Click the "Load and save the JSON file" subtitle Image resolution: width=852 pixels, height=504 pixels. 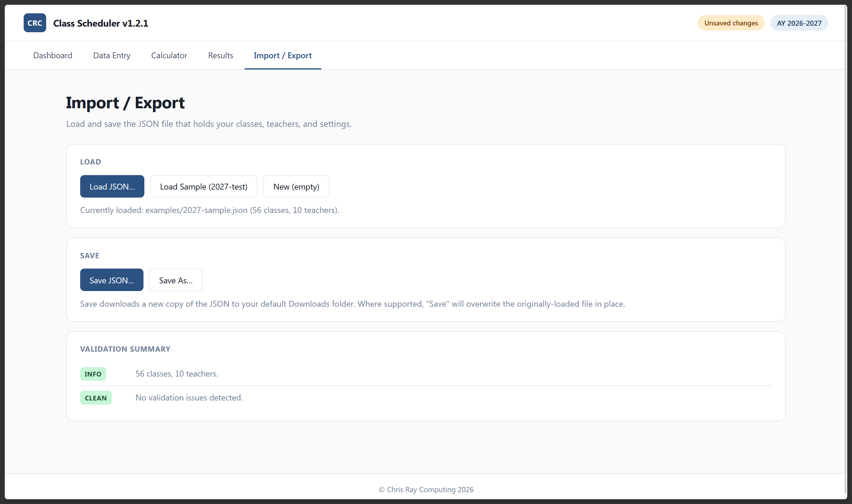coord(209,124)
